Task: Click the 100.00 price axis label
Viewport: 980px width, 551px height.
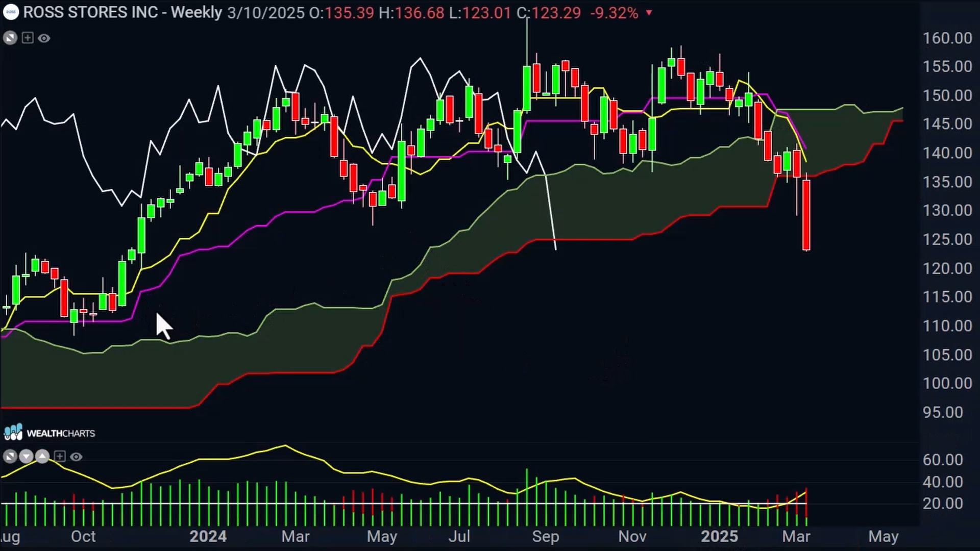Action: click(x=947, y=383)
